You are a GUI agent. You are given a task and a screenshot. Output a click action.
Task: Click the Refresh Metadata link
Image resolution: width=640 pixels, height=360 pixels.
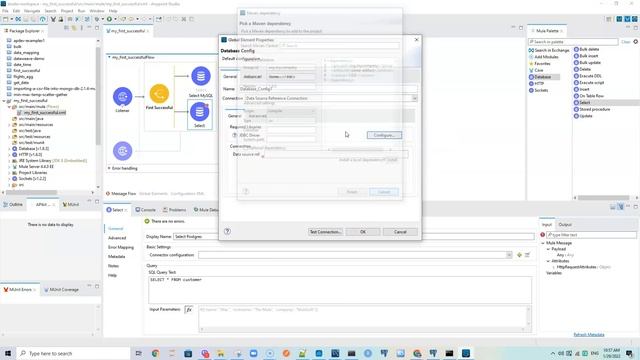click(589, 335)
